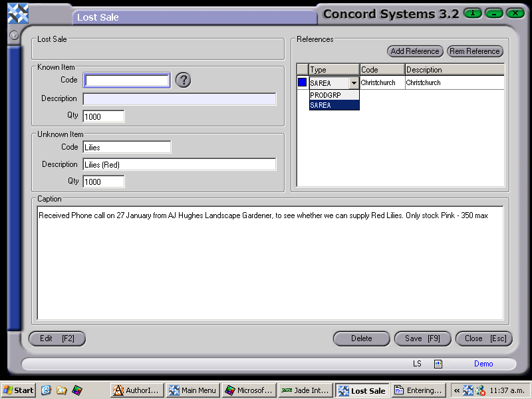Click the green info button on the title bar
532x399 pixels.
point(472,13)
